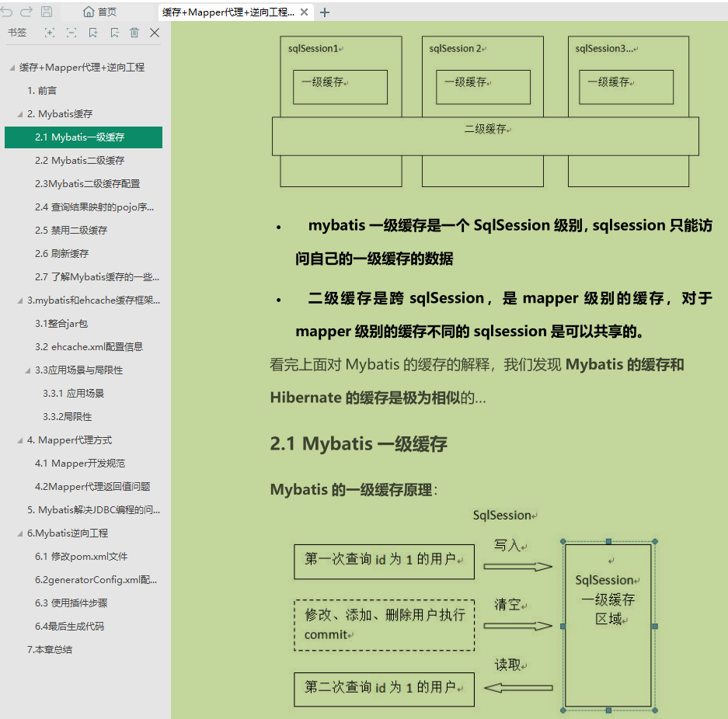Screen dimensions: 728x719
Task: Close the 缓存+Mapper代理 document tab
Action: [304, 12]
